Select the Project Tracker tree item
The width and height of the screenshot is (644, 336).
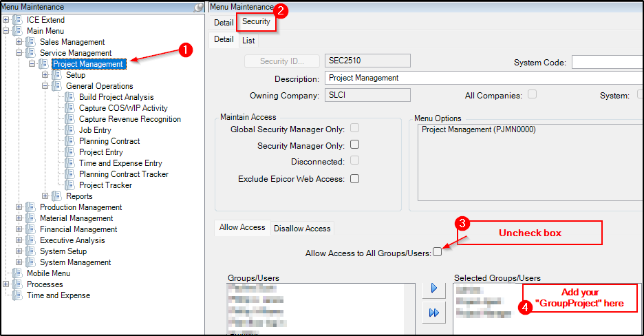click(x=105, y=185)
